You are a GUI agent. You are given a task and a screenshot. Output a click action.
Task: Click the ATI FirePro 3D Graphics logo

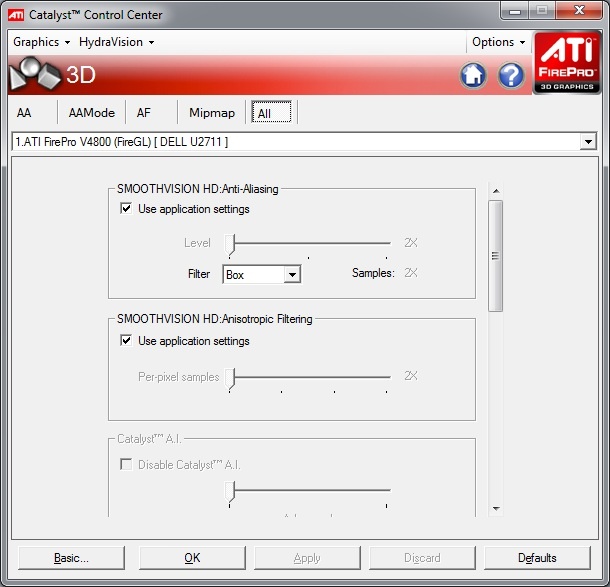(x=566, y=63)
